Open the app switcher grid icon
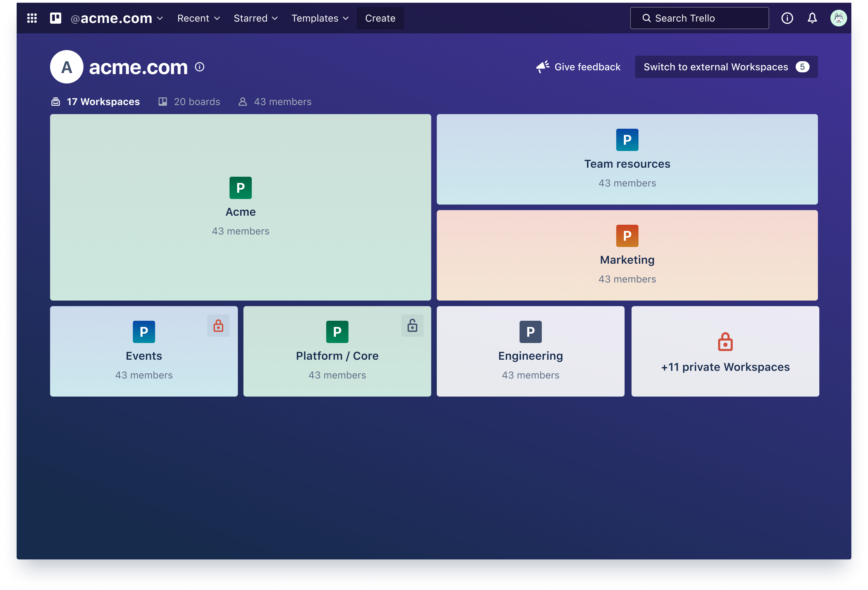The height and width of the screenshot is (590, 868). tap(32, 18)
